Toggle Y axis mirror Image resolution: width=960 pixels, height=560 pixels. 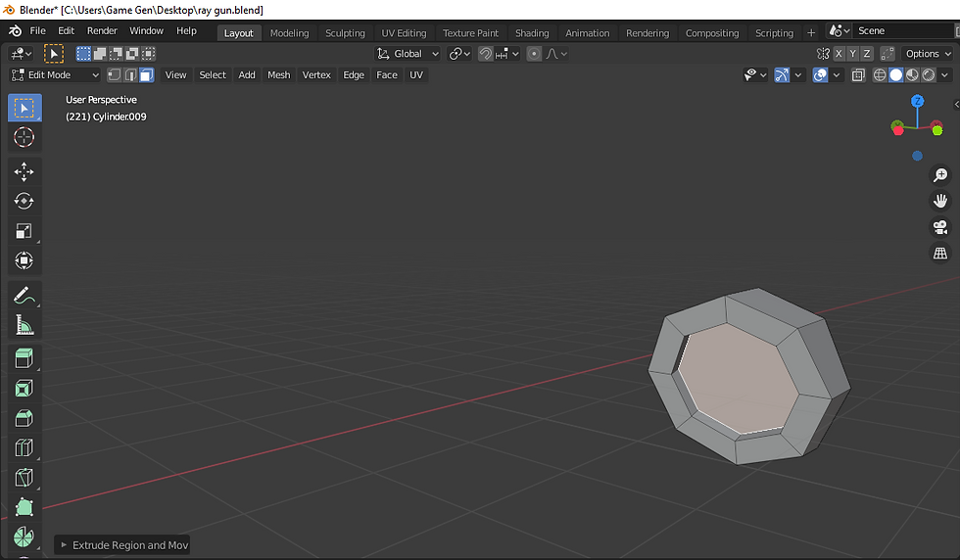click(853, 54)
